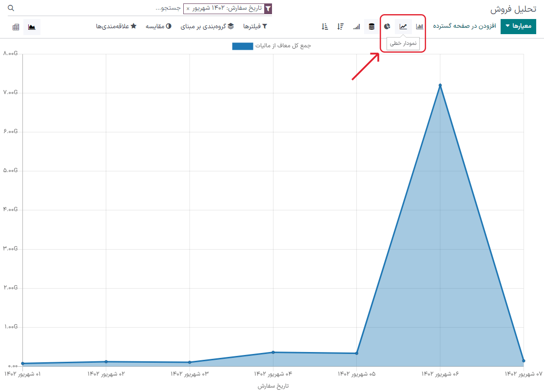This screenshot has height=392, width=544.
Task: Click the blue legend color box
Action: (x=242, y=46)
